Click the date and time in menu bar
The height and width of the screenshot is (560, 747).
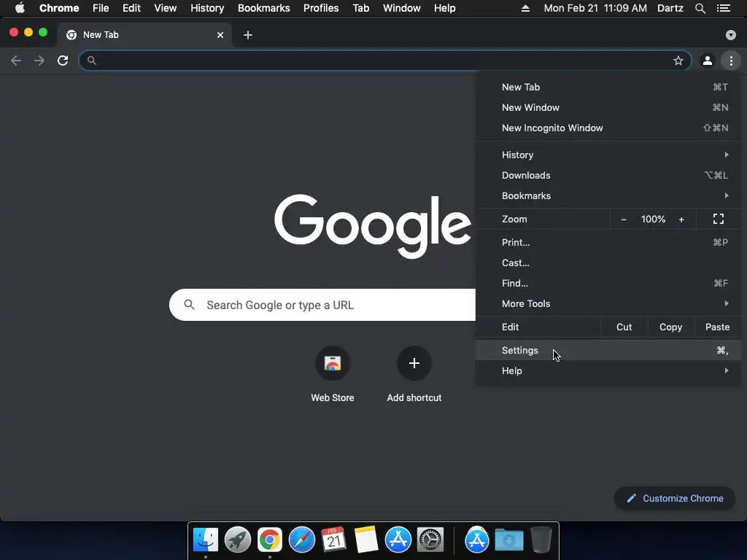pos(595,8)
